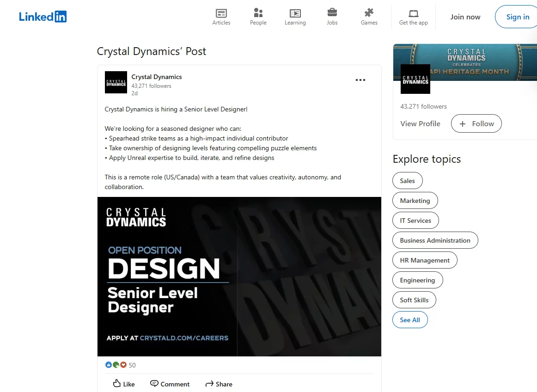Select the Engineering topic
The height and width of the screenshot is (392, 537).
[x=417, y=280]
